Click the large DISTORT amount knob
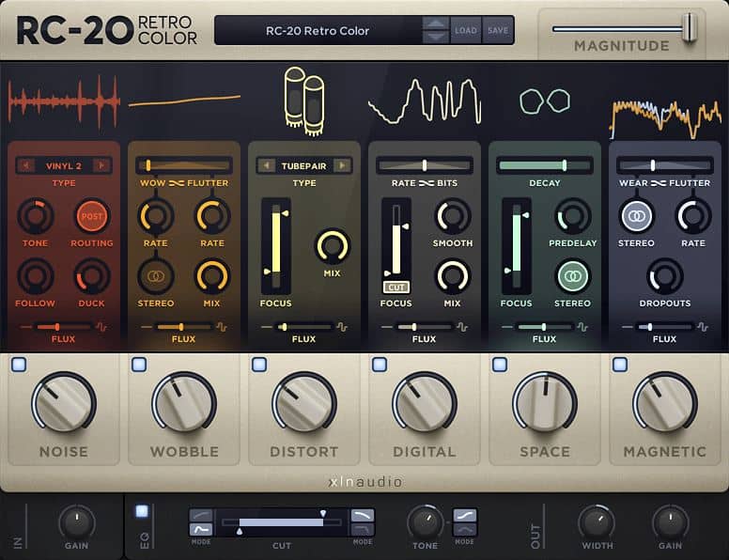This screenshot has height=560, width=729. pyautogui.click(x=304, y=403)
